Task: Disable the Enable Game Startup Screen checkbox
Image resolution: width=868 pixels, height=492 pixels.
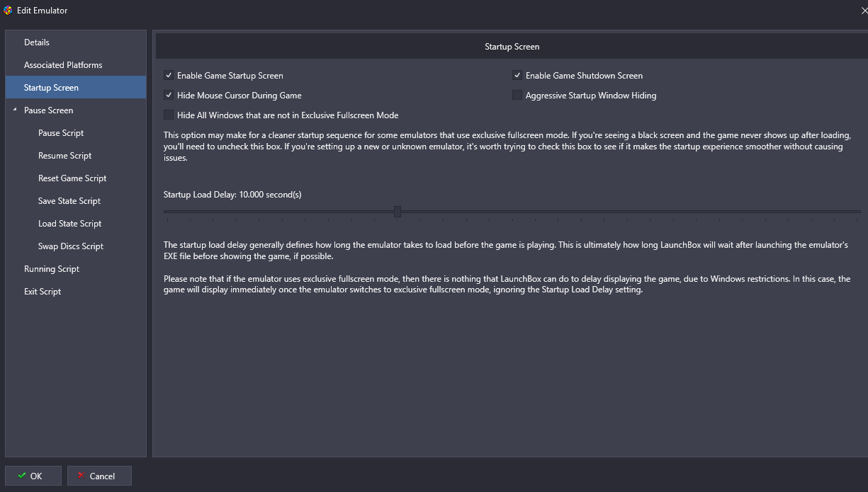Action: click(x=169, y=75)
